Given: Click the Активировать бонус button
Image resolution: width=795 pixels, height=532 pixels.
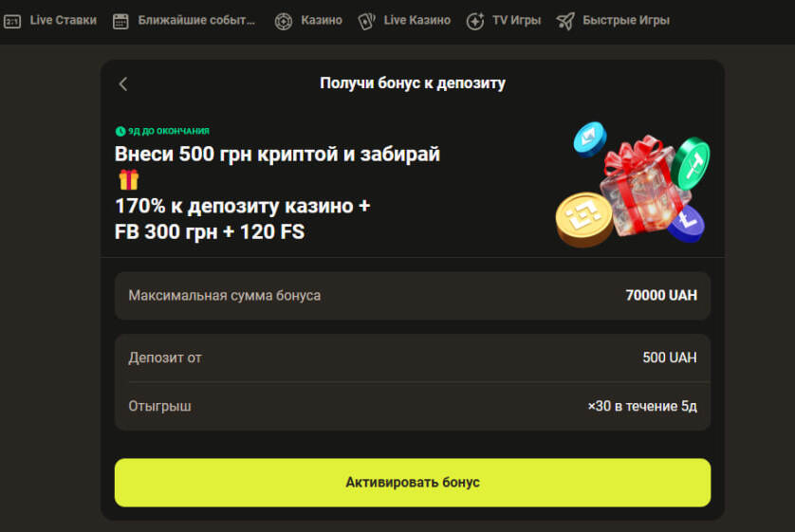Looking at the screenshot, I should 413,483.
